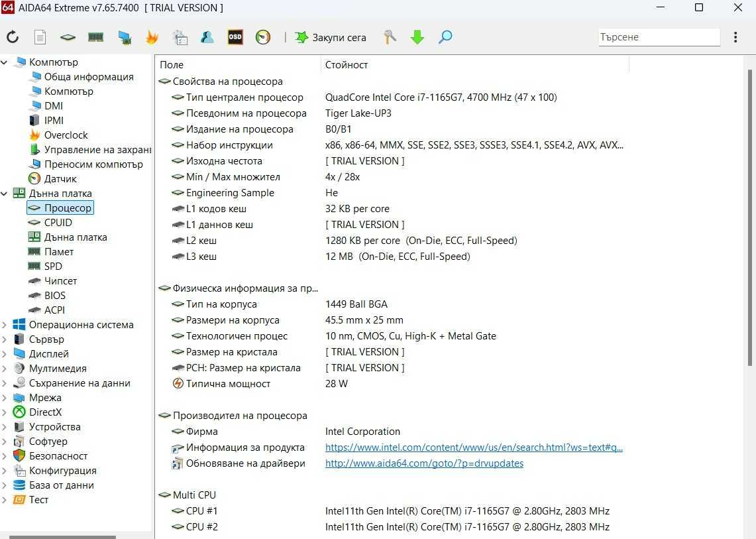The height and width of the screenshot is (539, 756).
Task: Select Софтуер tree item
Action: (x=48, y=442)
